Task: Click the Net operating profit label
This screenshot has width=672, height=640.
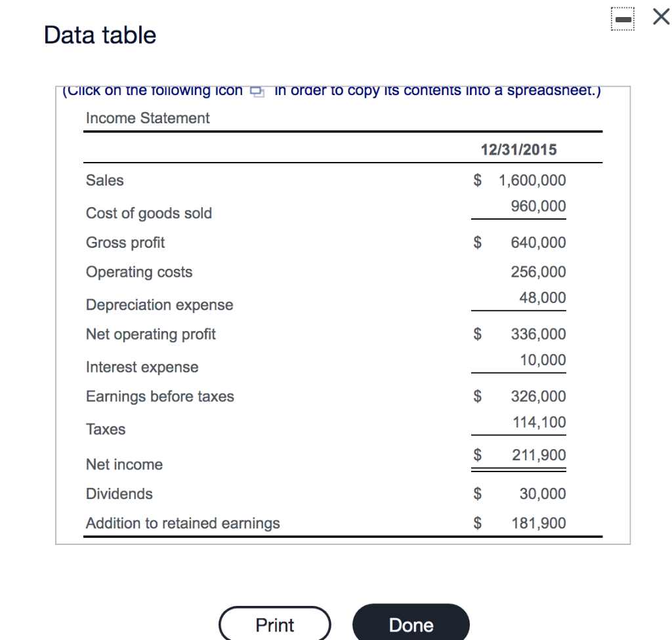Action: pyautogui.click(x=151, y=334)
